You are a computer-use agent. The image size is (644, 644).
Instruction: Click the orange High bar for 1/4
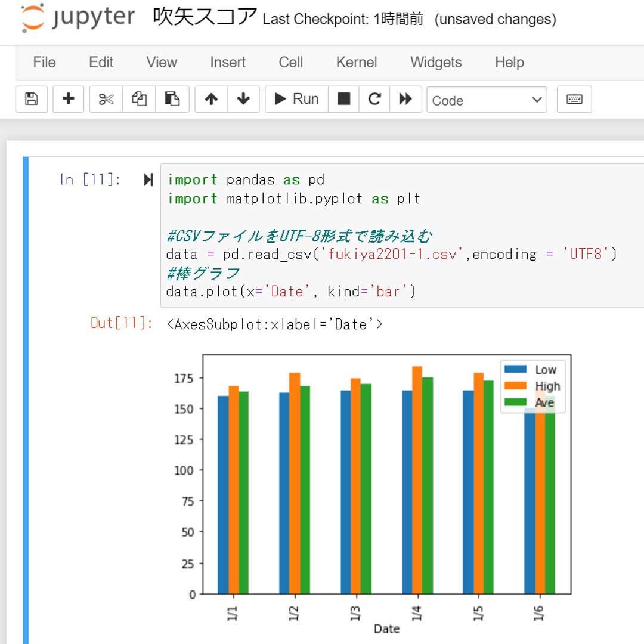417,479
